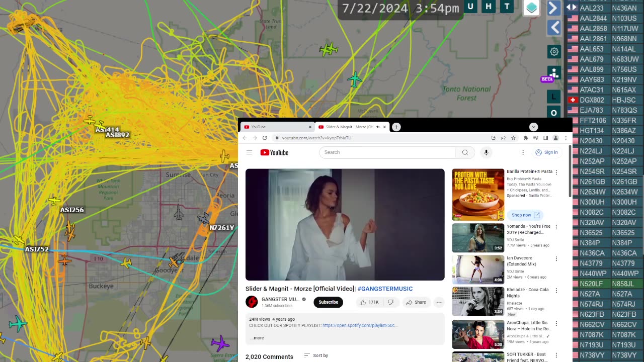Image resolution: width=644 pixels, height=362 pixels.
Task: Open Ian Davecore Extended Mix video thumbnail
Action: click(478, 269)
